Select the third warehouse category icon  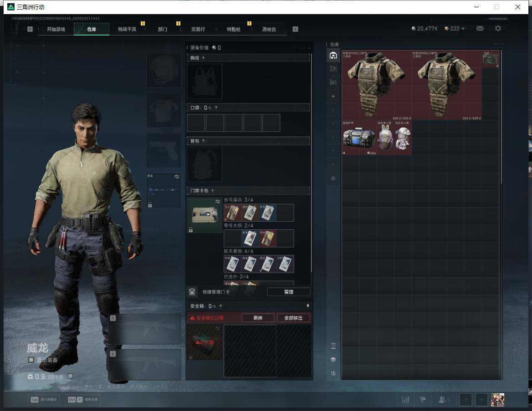pos(333,82)
